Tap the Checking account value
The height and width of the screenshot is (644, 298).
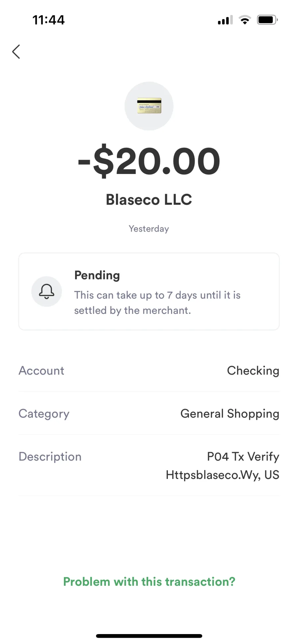(253, 371)
